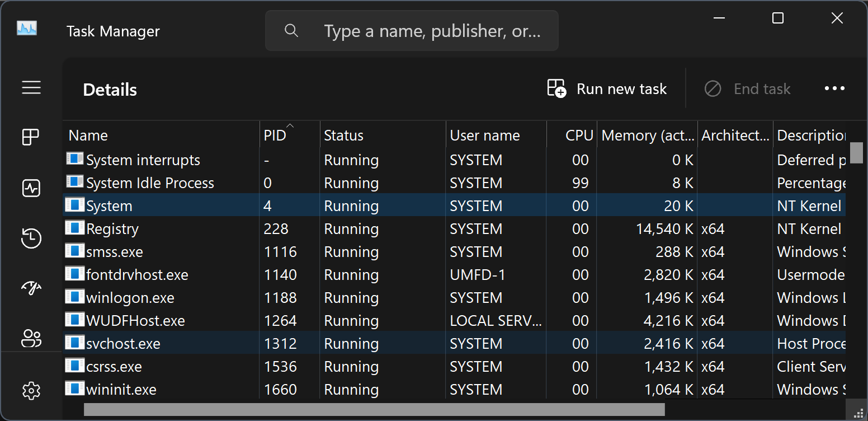Select the System interrupts row name

coord(143,160)
